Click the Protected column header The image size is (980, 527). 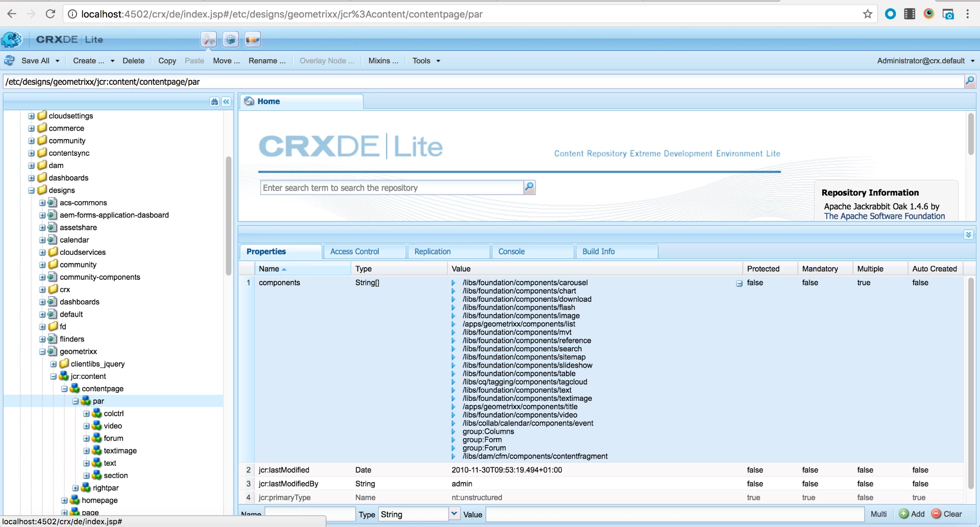coord(770,269)
